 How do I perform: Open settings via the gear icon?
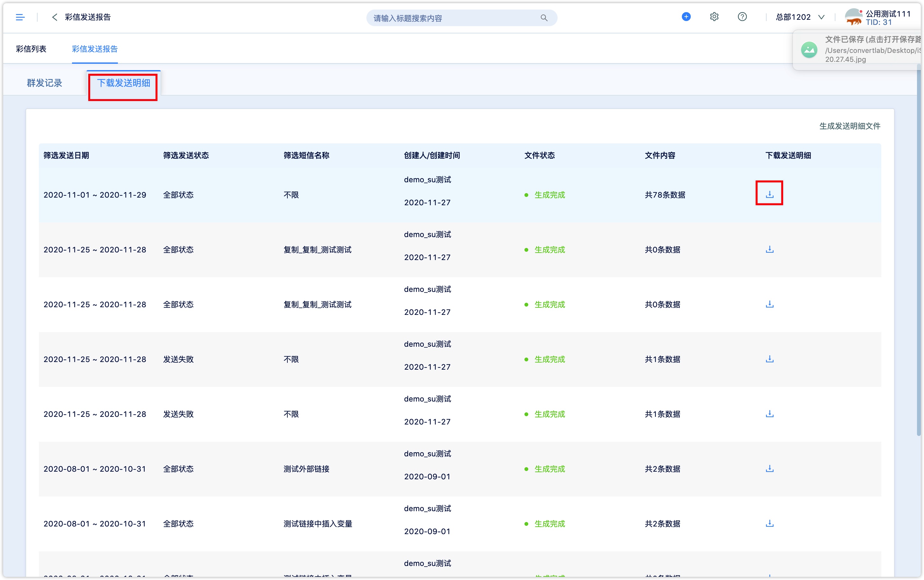[x=714, y=17]
